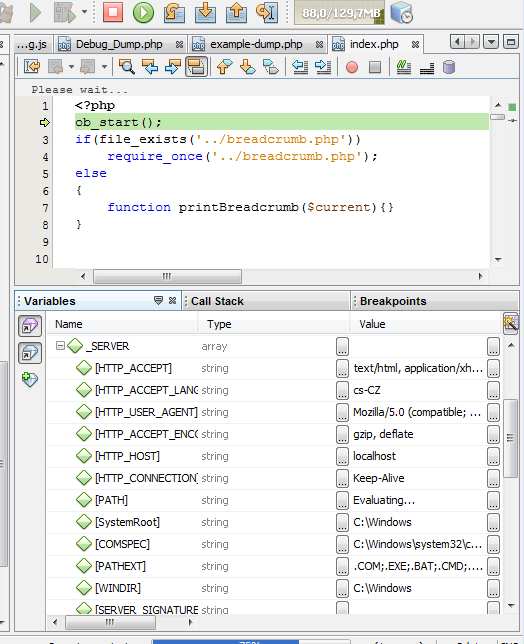Maximize the editor window
The height and width of the screenshot is (644, 524).
coord(511,42)
